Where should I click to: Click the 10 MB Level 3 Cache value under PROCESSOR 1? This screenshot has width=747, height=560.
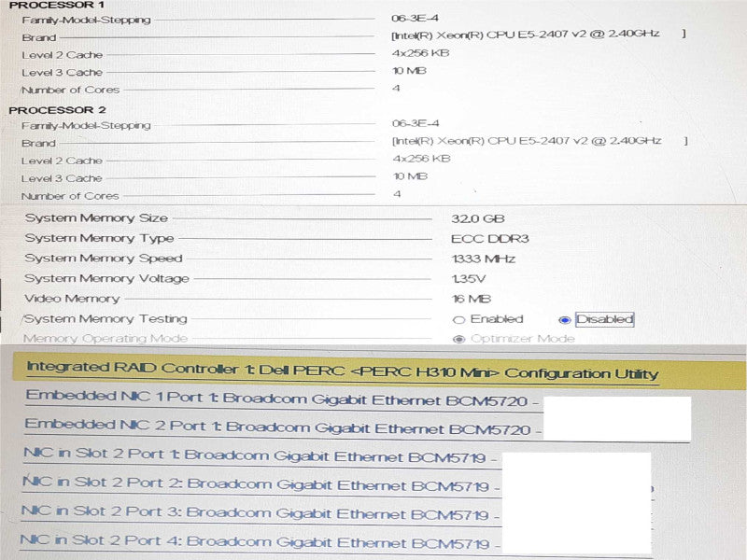[409, 71]
